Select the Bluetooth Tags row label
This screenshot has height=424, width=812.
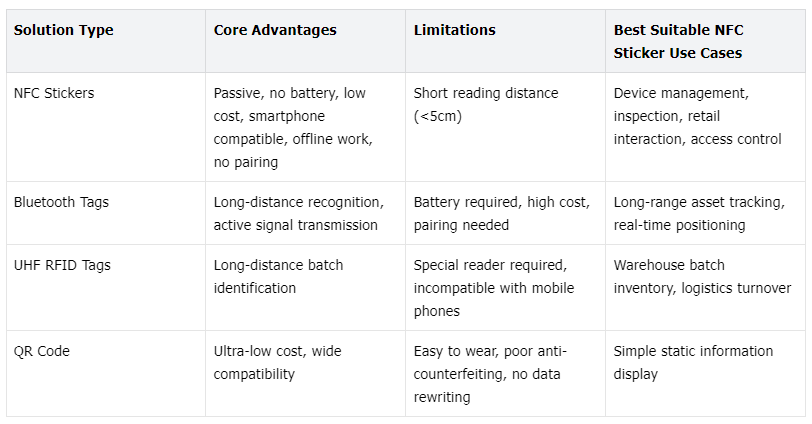click(x=61, y=202)
